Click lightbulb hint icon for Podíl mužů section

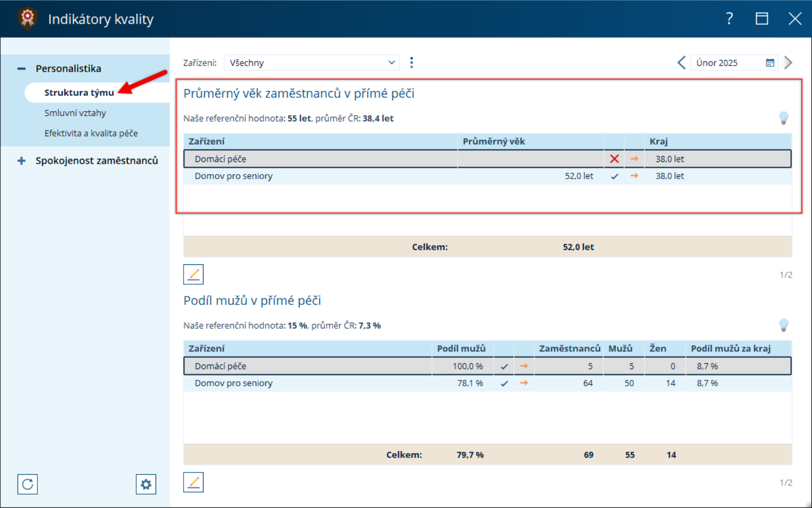784,325
